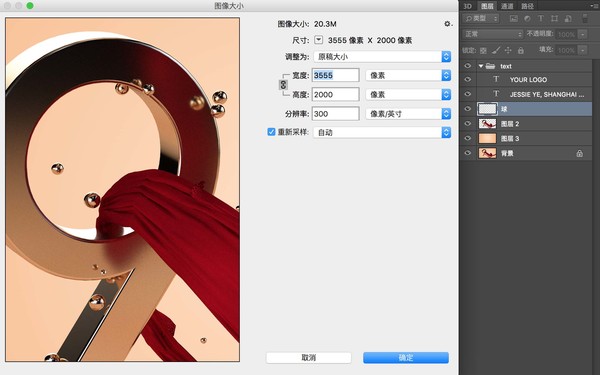Viewport: 600px width, 375px height.
Task: Click the 分辨率 resolution input field
Action: [x=336, y=114]
